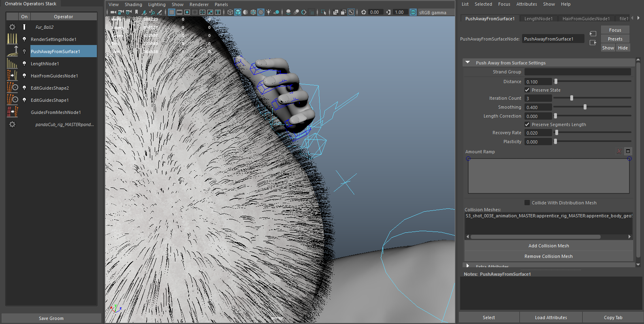This screenshot has width=644, height=324.
Task: Click the Add Collision Mesh button
Action: (548, 246)
